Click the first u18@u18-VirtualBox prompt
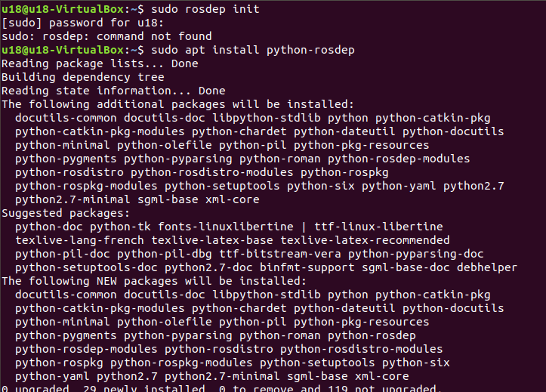The image size is (546, 392). click(x=72, y=9)
